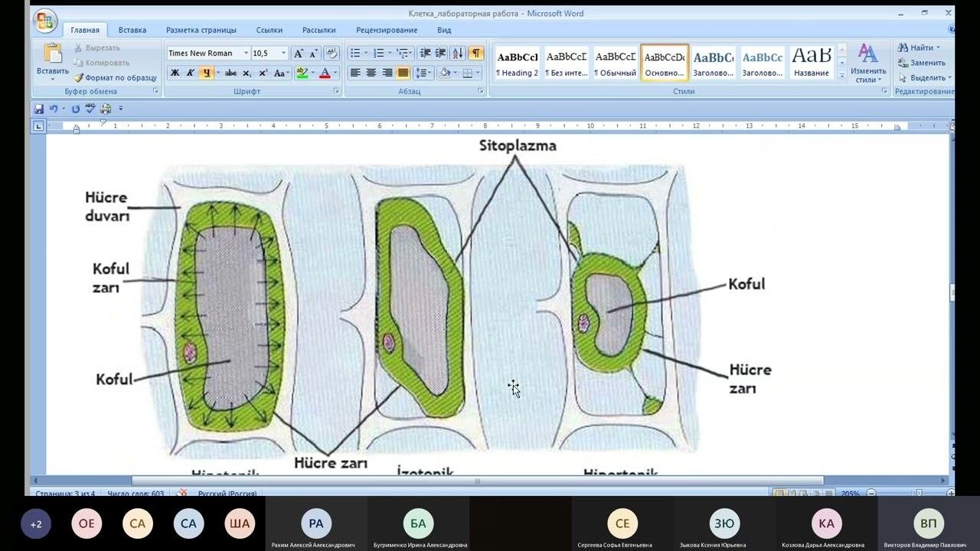Click the Format Painter (Формат по образцу) button
The width and height of the screenshot is (980, 551).
116,77
